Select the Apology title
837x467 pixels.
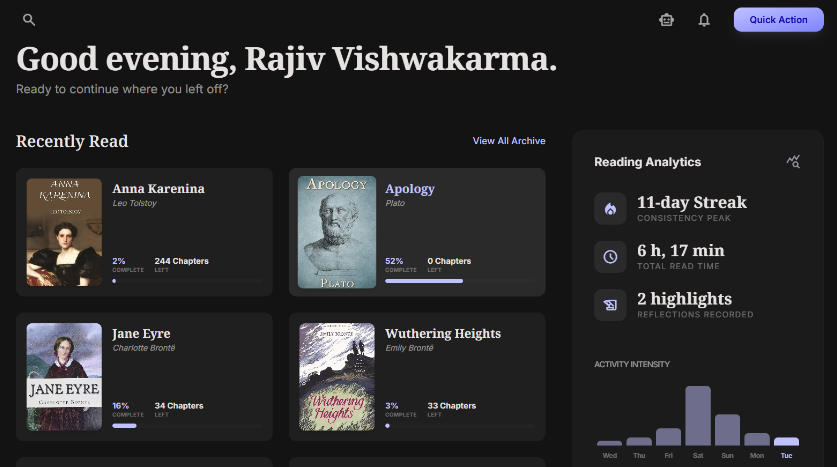click(410, 189)
